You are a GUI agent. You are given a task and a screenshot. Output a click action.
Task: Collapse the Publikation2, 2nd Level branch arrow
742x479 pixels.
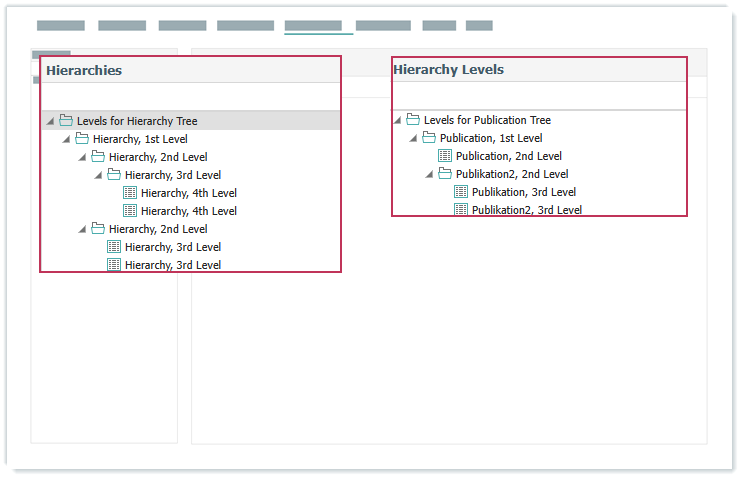click(429, 175)
